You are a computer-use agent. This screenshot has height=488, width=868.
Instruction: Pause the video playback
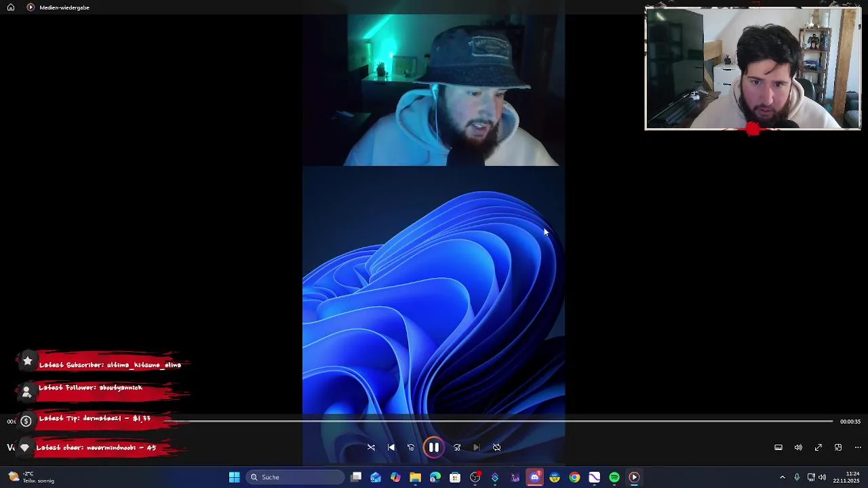pyautogui.click(x=433, y=447)
